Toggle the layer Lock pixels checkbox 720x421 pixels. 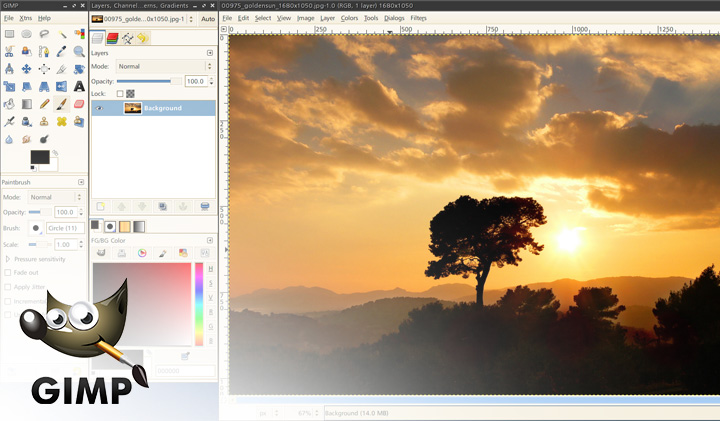pos(120,94)
